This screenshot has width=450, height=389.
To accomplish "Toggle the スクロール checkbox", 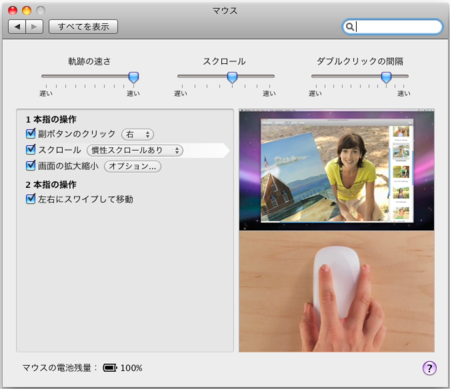I will pos(31,149).
